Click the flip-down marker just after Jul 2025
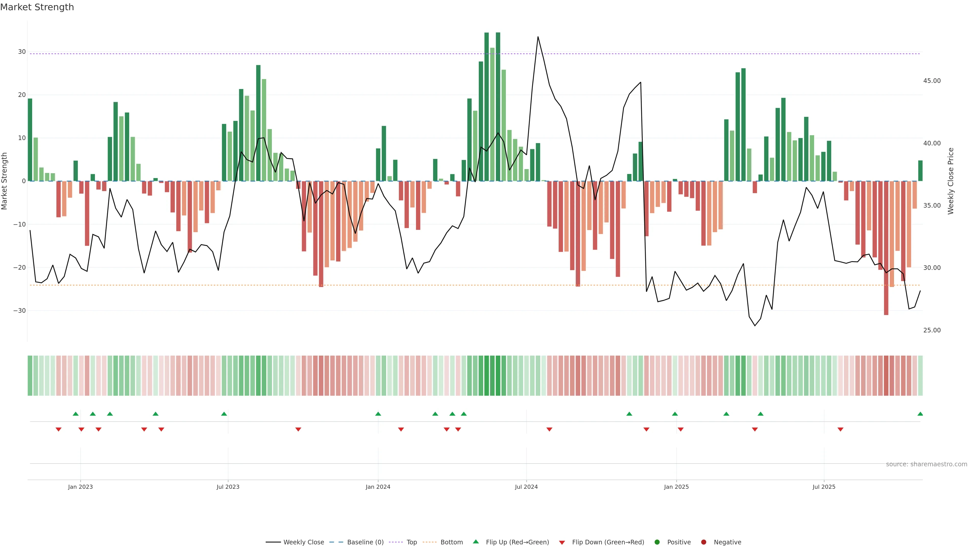 (x=840, y=429)
